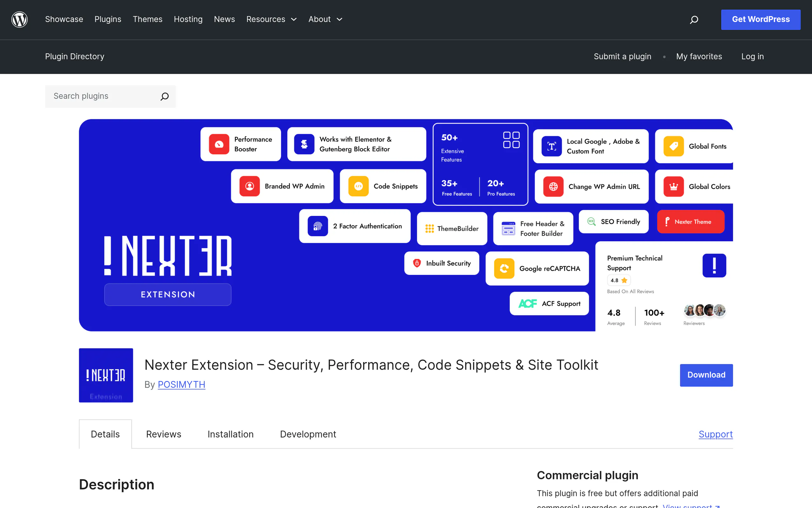Open My favorites link

tap(699, 57)
